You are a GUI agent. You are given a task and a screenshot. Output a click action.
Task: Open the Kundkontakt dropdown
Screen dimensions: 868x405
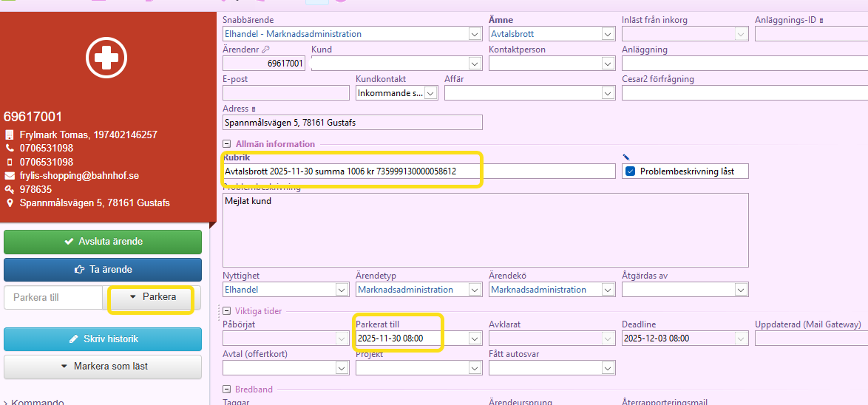(430, 93)
